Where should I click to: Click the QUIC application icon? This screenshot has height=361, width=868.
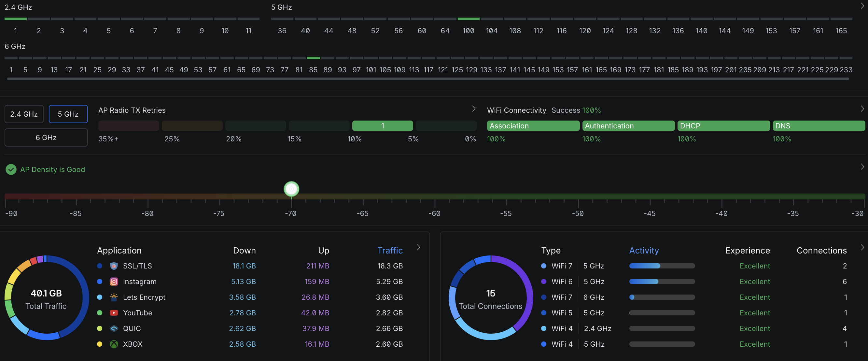click(x=114, y=328)
